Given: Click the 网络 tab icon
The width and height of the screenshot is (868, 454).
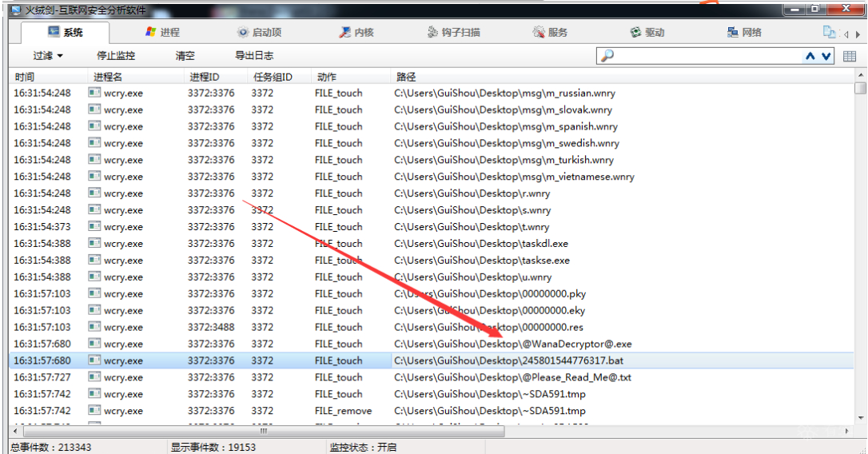Looking at the screenshot, I should pos(732,32).
